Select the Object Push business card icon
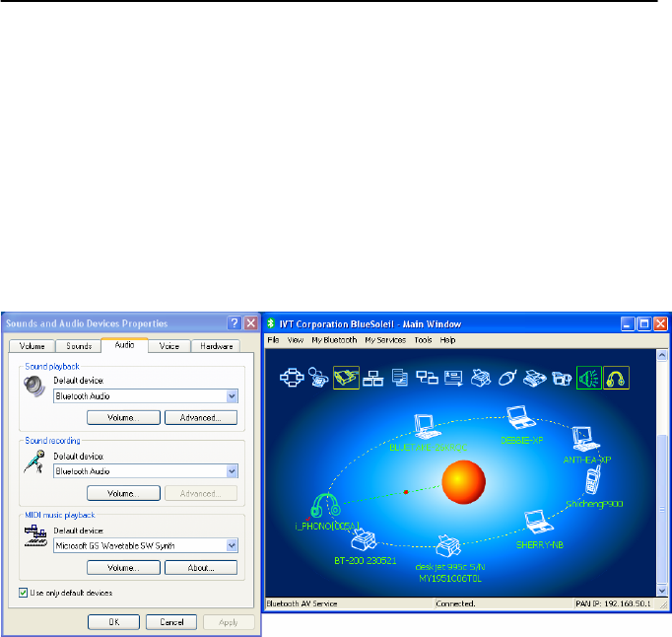672x637 pixels. tap(453, 379)
